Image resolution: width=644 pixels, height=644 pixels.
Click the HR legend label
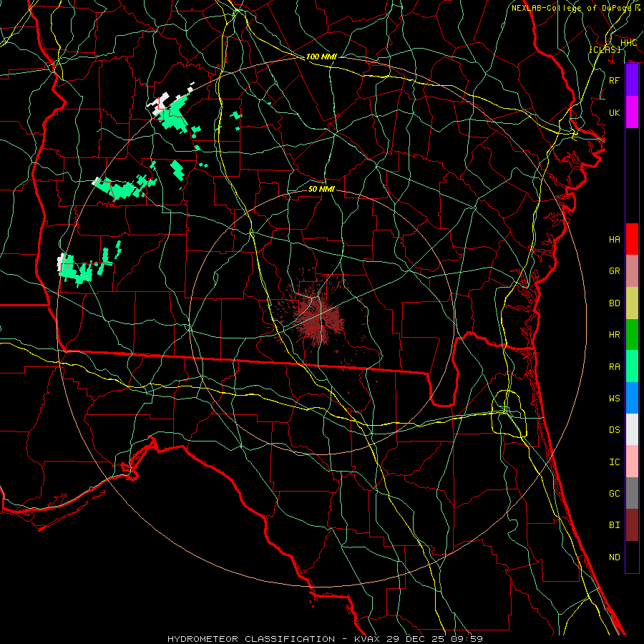click(614, 335)
